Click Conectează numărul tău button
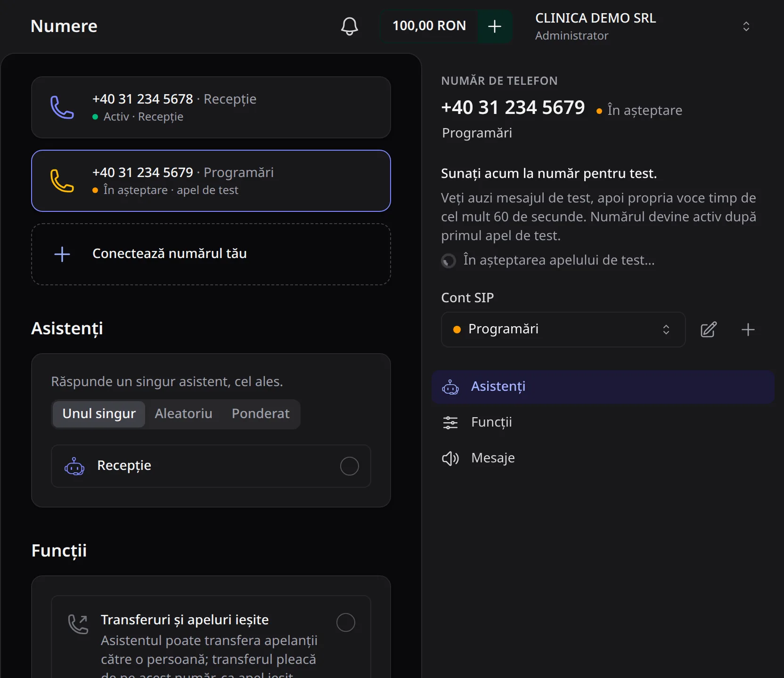This screenshot has width=784, height=678. (x=211, y=254)
